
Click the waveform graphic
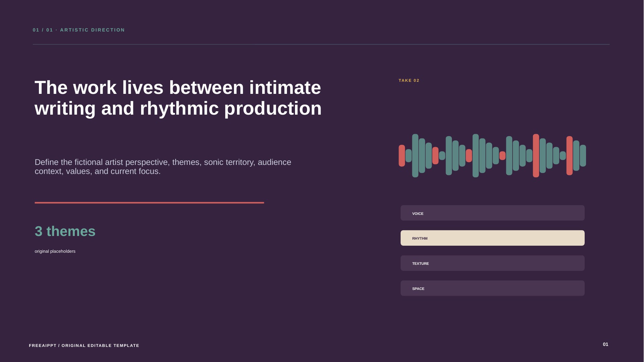tap(492, 156)
